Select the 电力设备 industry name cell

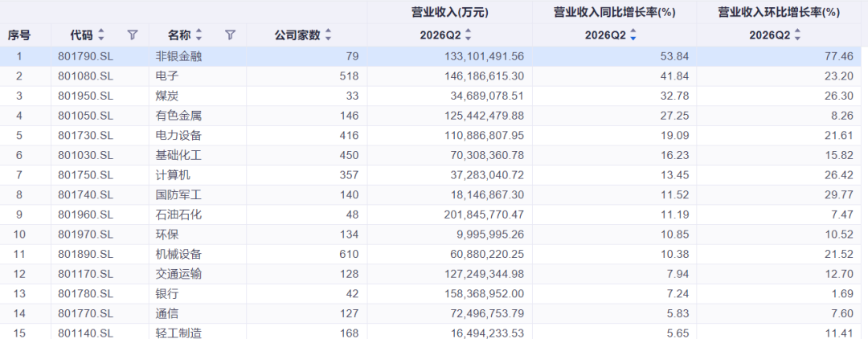tap(178, 135)
